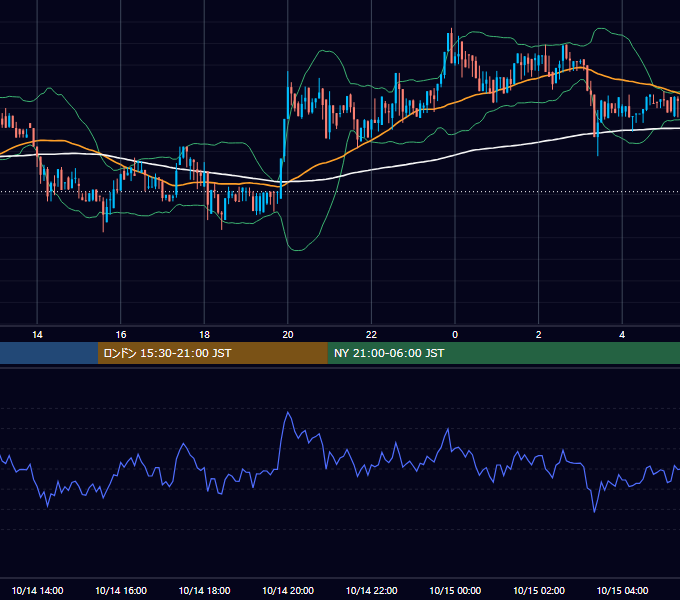Image resolution: width=680 pixels, height=600 pixels.
Task: Click hour label 16 on price chart axis
Action: (x=121, y=335)
